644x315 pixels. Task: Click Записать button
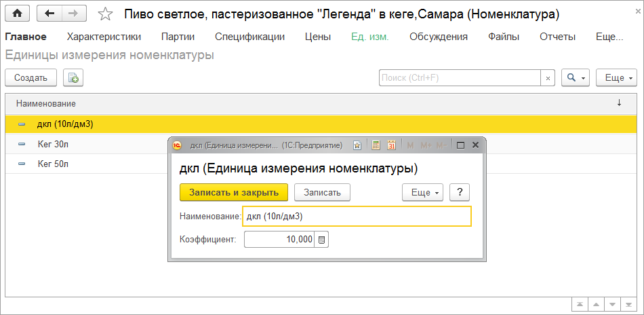coord(323,192)
